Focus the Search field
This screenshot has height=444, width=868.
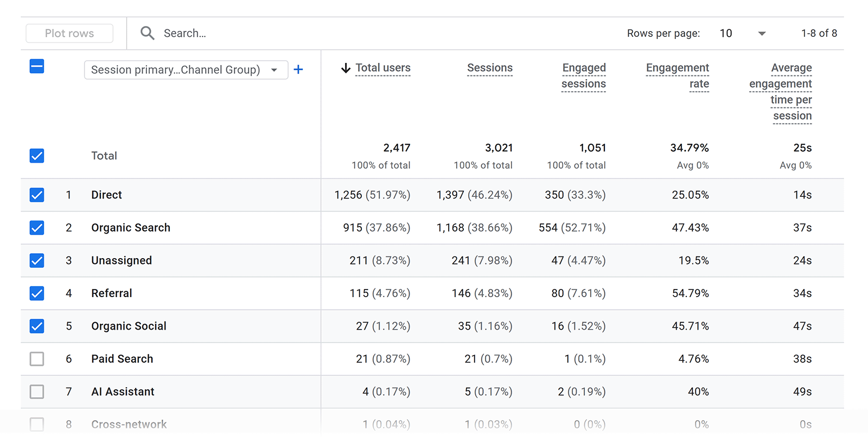[185, 33]
